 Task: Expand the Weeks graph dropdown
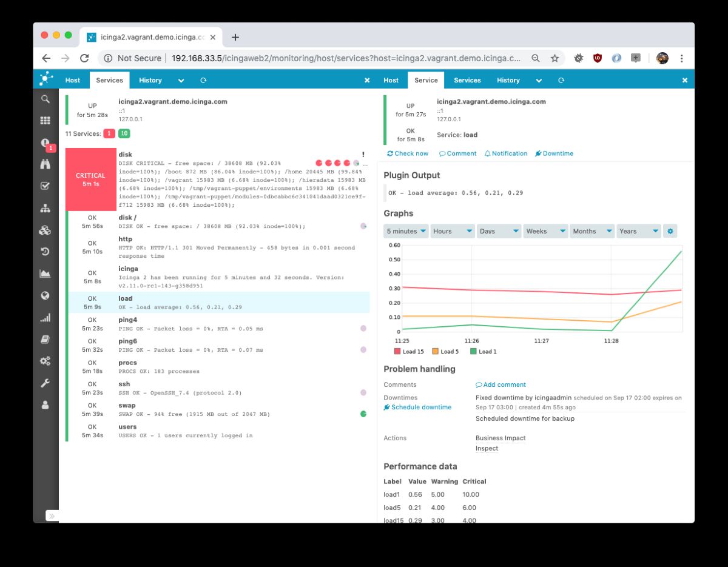click(x=544, y=231)
